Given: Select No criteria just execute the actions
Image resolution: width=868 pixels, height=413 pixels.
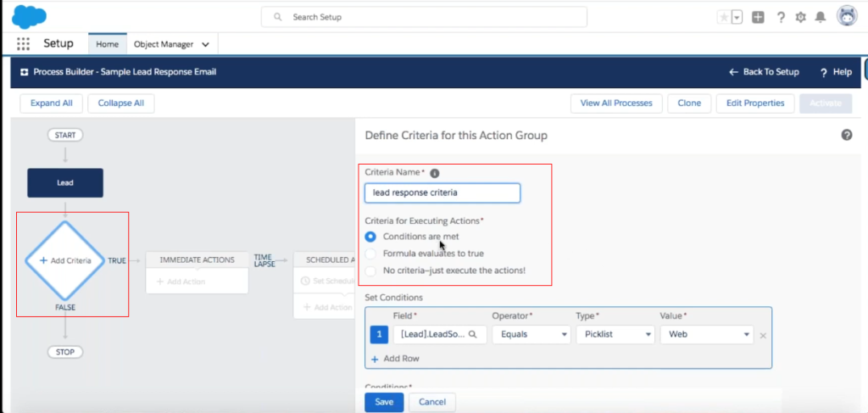Looking at the screenshot, I should click(370, 271).
